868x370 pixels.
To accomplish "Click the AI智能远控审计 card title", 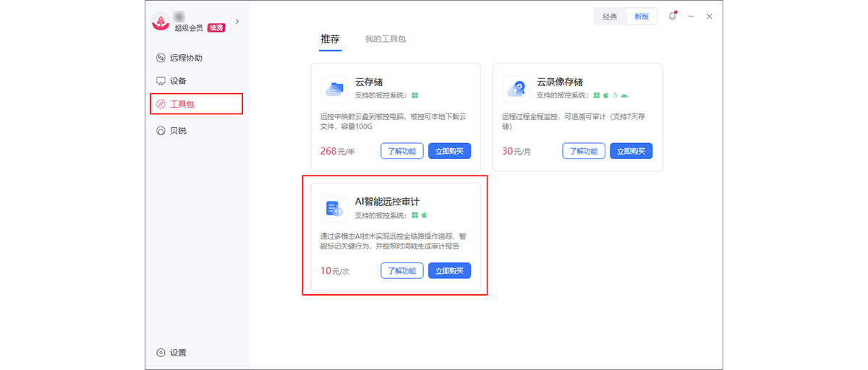I will point(387,202).
